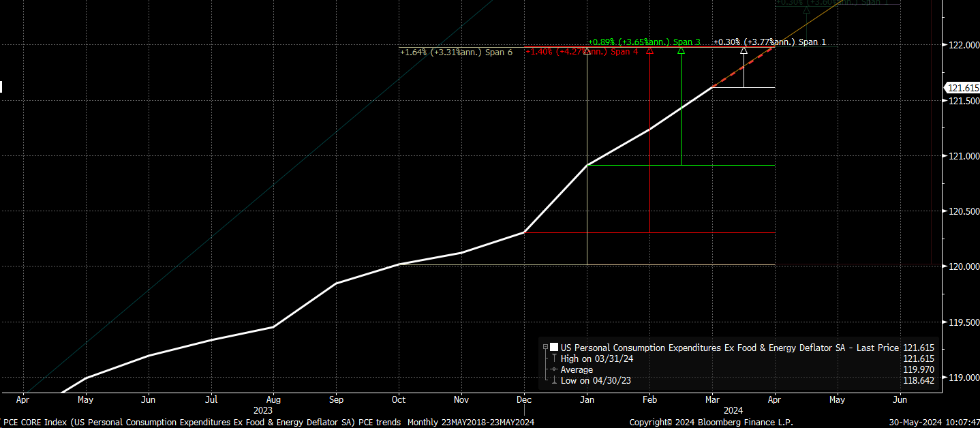Click the red triangle marker under Span 4

649,52
